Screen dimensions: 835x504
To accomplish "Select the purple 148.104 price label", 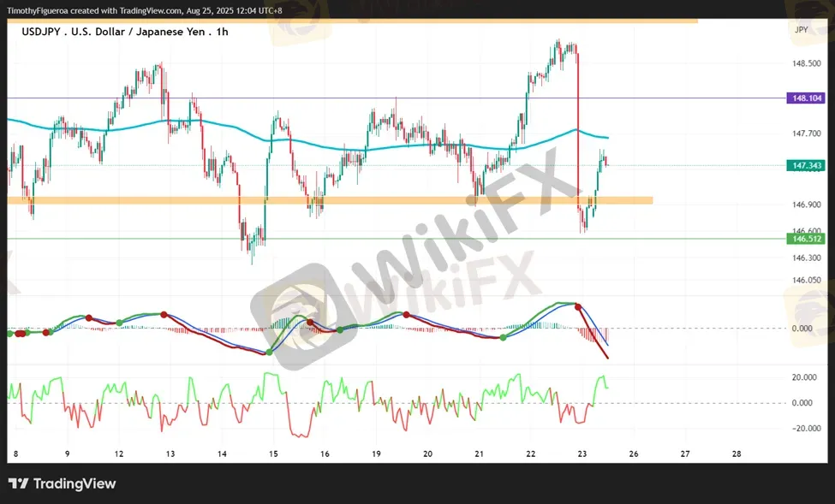I will [806, 98].
